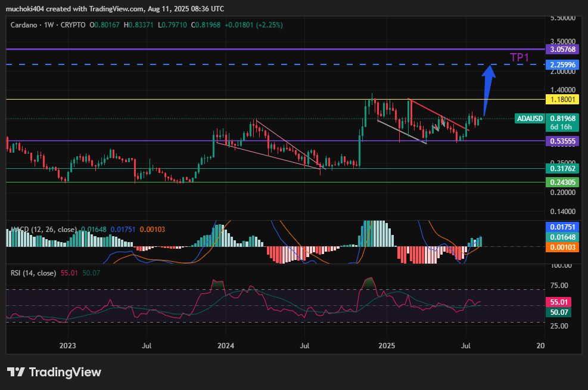Select the purple 3.05768 price label
This screenshot has height=390, width=588.
click(x=562, y=49)
